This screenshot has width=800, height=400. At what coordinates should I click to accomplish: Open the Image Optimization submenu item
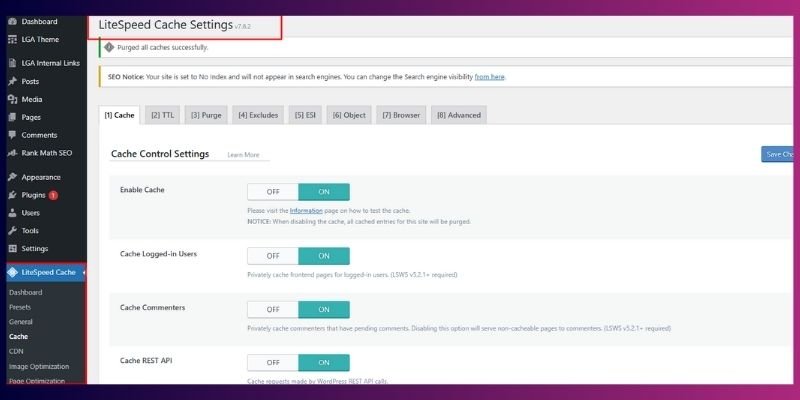[39, 366]
